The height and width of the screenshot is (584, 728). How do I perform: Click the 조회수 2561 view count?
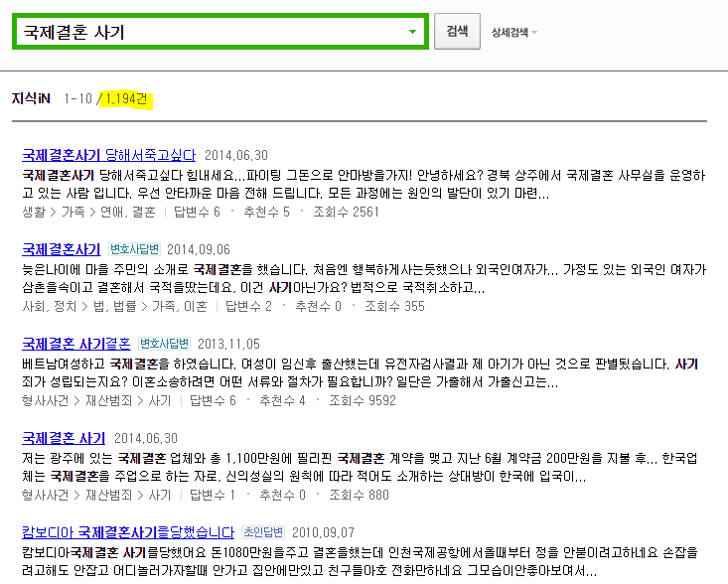click(x=346, y=212)
